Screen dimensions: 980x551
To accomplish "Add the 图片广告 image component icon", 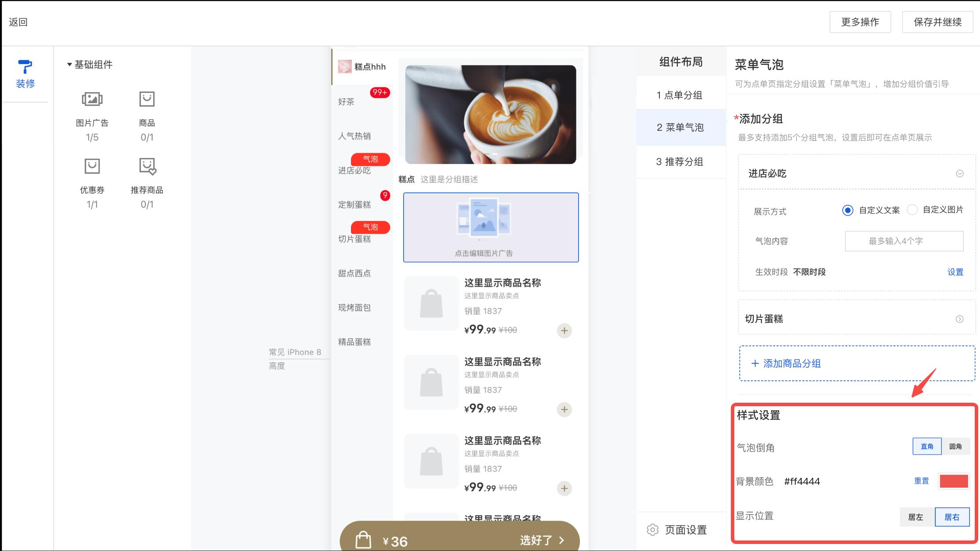I will coord(92,99).
